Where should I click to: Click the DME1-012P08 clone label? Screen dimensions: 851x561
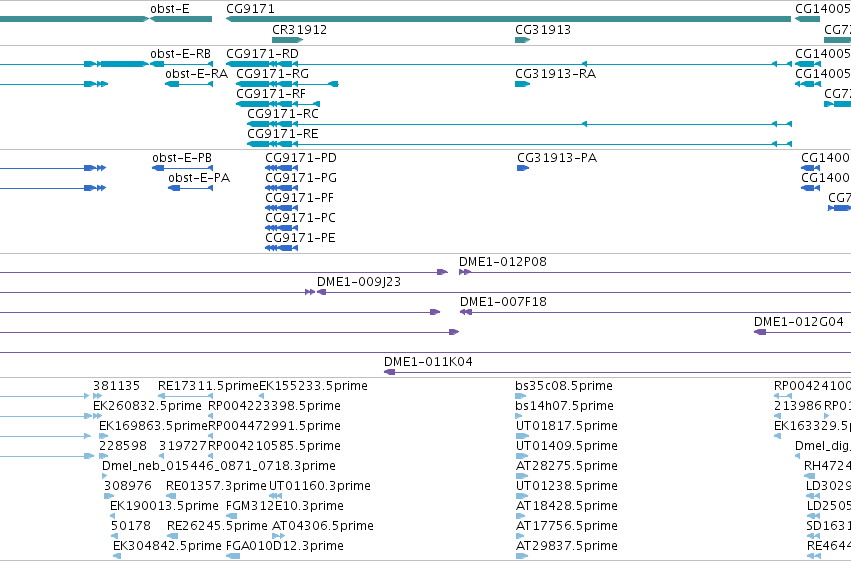(x=503, y=262)
